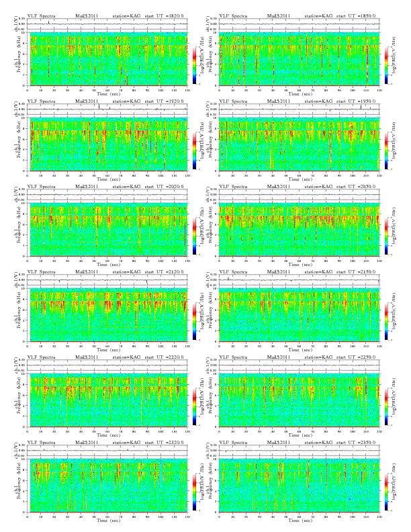
Task: Click the ch.1 waveform strip above the UT=2150:0 spectrogram
Action: [299, 280]
